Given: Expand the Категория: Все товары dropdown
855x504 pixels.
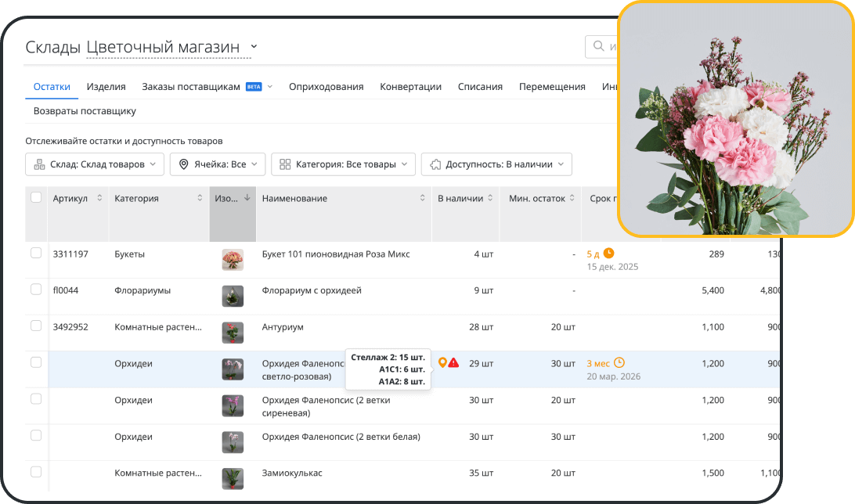Looking at the screenshot, I should tap(344, 164).
